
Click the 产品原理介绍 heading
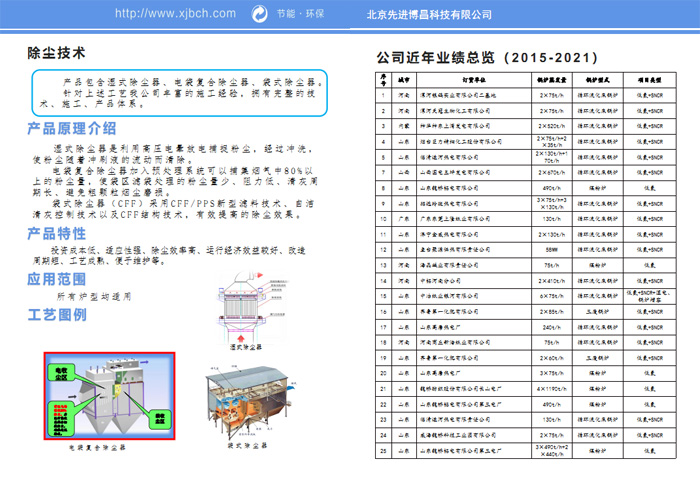[x=71, y=128]
